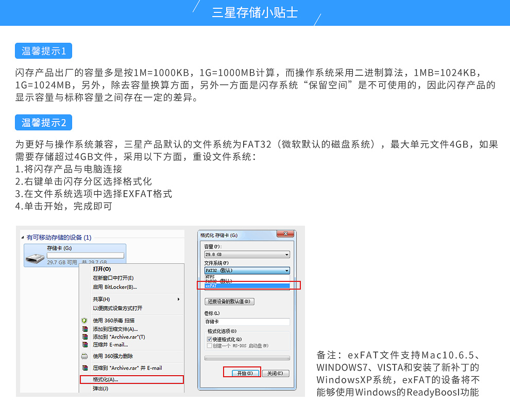Image resolution: width=510 pixels, height=420 pixels.
Task: Click the 容量(P): label in format dialog
Action: pyautogui.click(x=213, y=247)
